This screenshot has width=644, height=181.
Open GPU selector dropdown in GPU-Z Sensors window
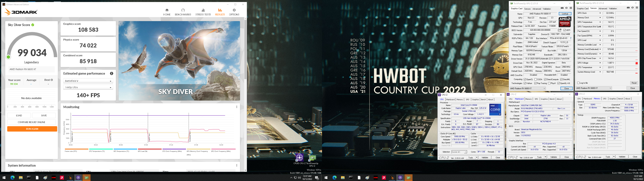coord(594,88)
